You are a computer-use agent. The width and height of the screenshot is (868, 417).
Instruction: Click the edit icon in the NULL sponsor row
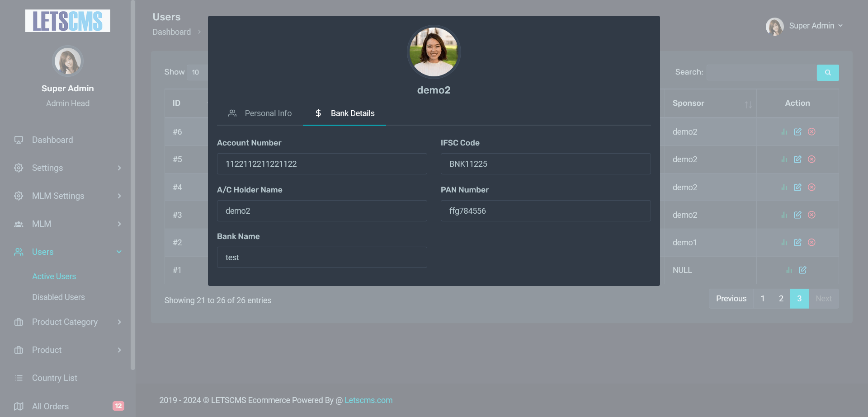tap(803, 270)
